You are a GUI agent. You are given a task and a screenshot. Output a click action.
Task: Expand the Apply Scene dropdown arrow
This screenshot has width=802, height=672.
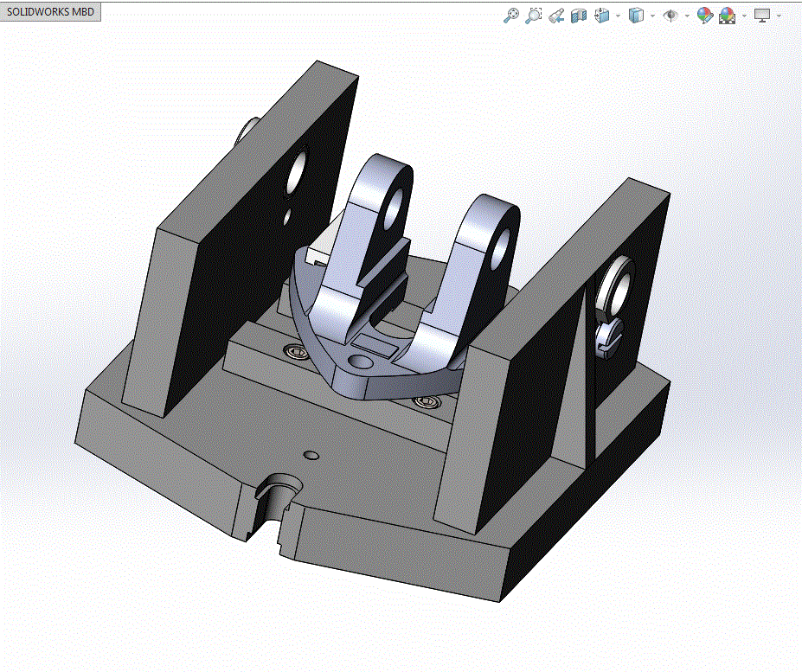[x=744, y=16]
